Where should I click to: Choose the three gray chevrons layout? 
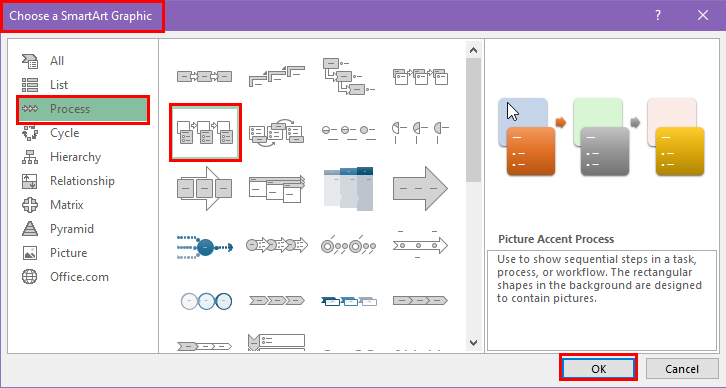click(x=276, y=301)
